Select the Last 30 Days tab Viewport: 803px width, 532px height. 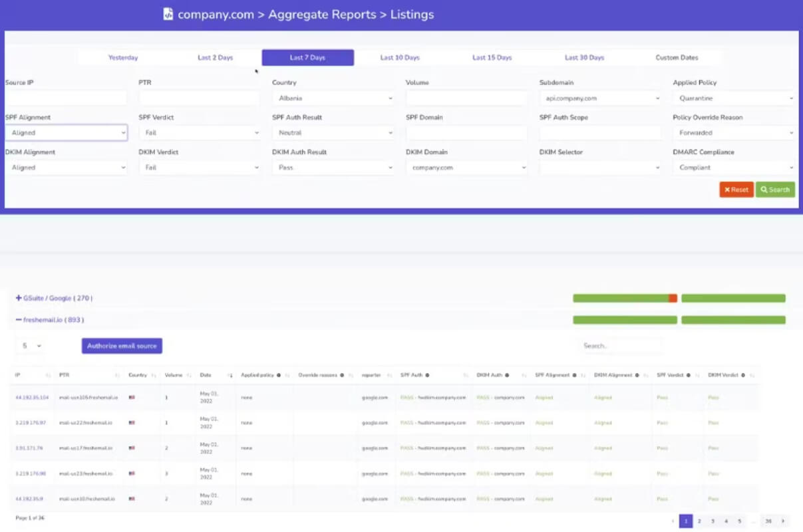pyautogui.click(x=584, y=58)
